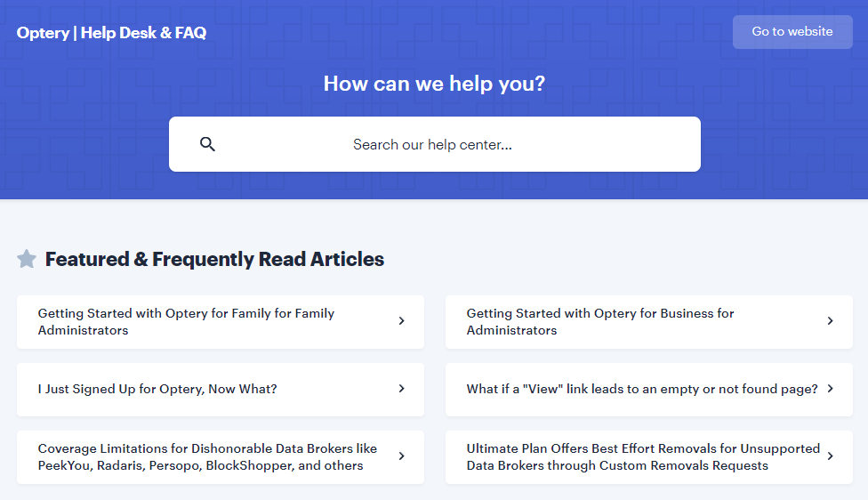Image resolution: width=868 pixels, height=500 pixels.
Task: Open Ultimate Plan Best Effort Removals article
Action: point(649,456)
